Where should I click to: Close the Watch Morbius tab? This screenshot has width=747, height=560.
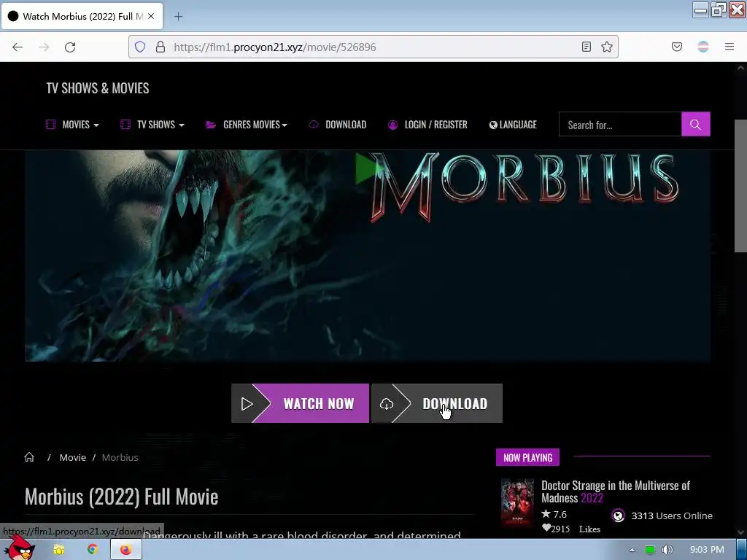click(151, 16)
